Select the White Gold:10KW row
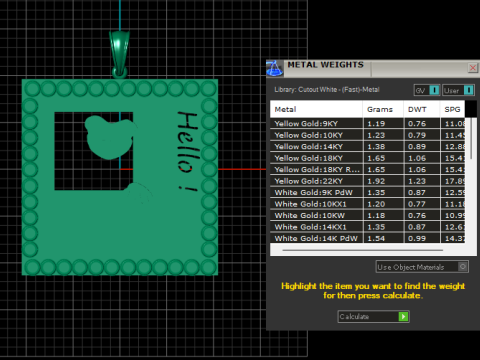Screen dimensions: 480x360 (x=367, y=215)
